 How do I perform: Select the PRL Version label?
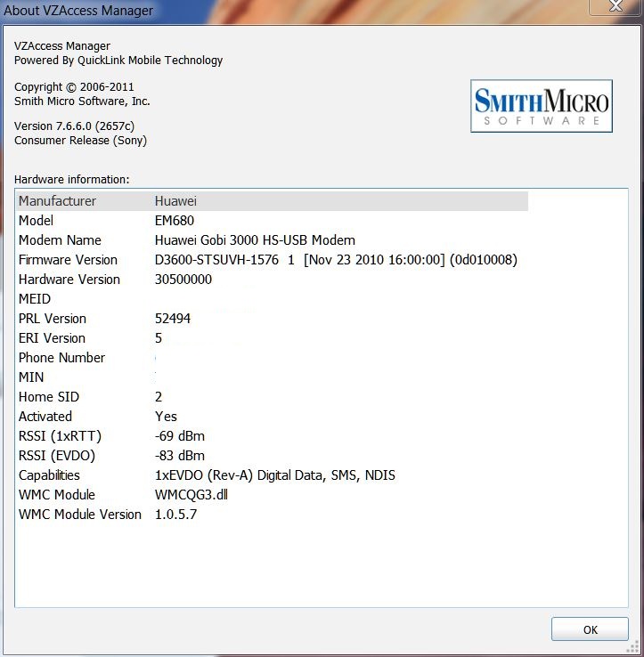53,319
